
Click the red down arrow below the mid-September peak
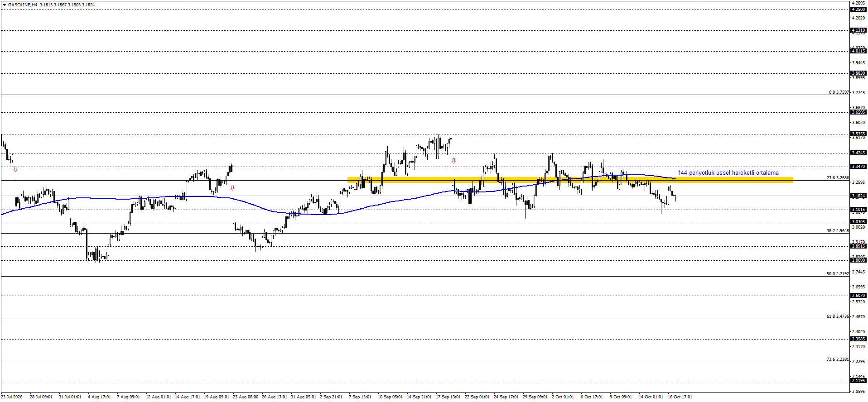pyautogui.click(x=453, y=161)
